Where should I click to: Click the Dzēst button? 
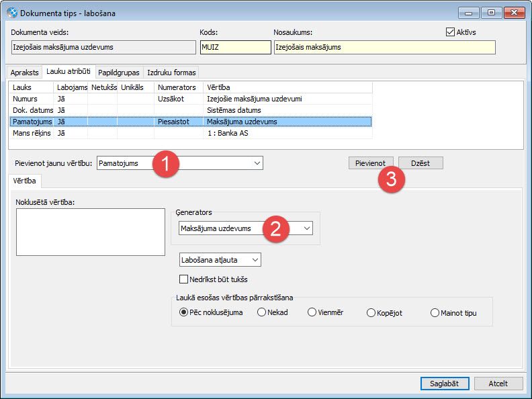420,163
